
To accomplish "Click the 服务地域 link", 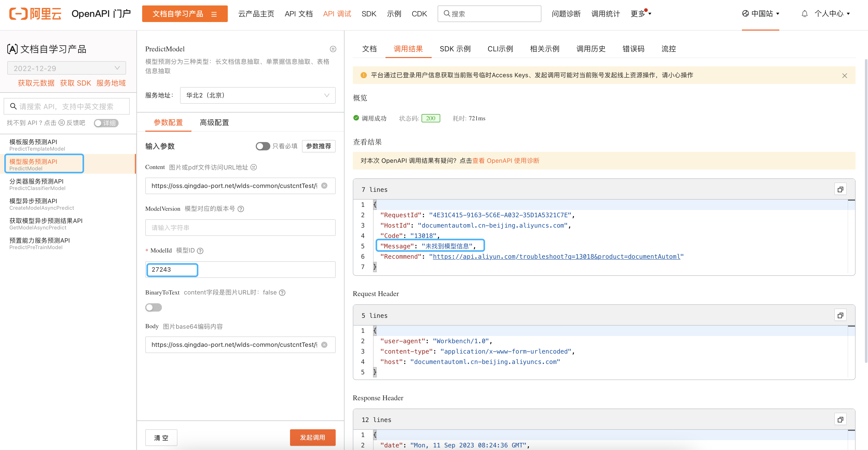I will [111, 83].
